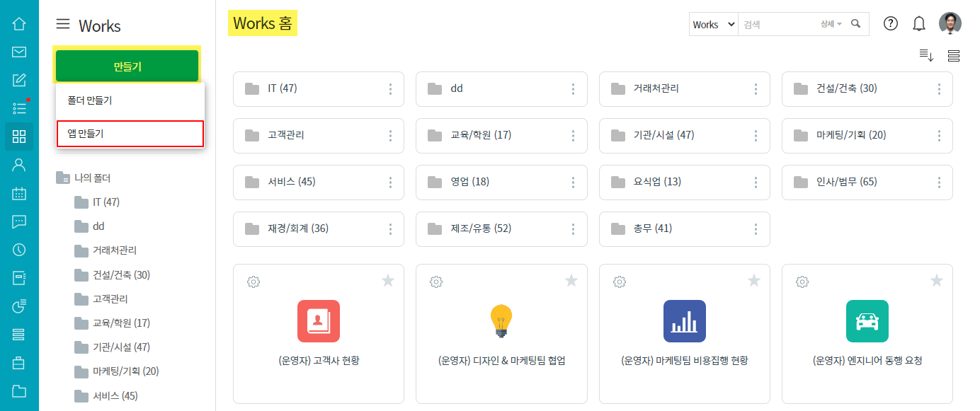Toggle the Works hamburger menu
980x411 pixels.
(x=63, y=25)
